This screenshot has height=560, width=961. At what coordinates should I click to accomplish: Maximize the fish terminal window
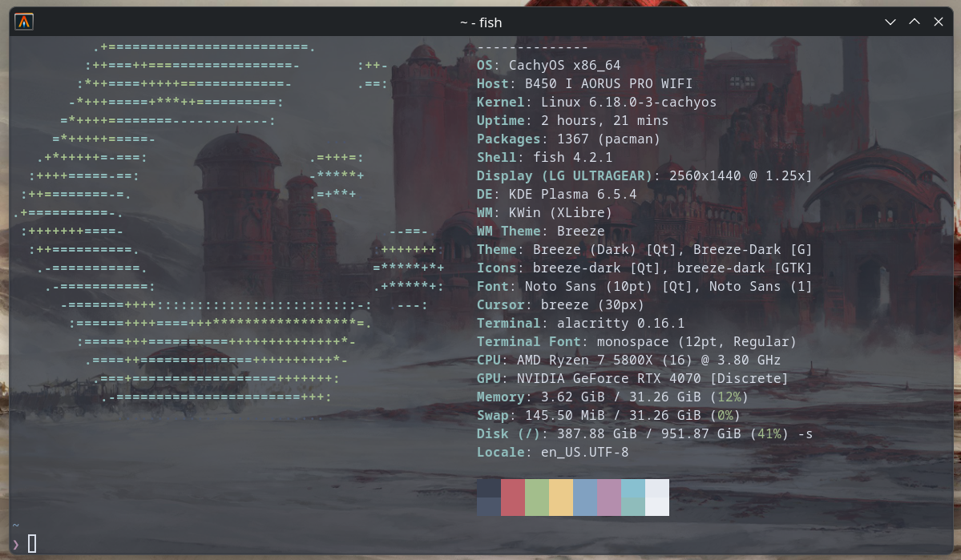click(x=915, y=22)
